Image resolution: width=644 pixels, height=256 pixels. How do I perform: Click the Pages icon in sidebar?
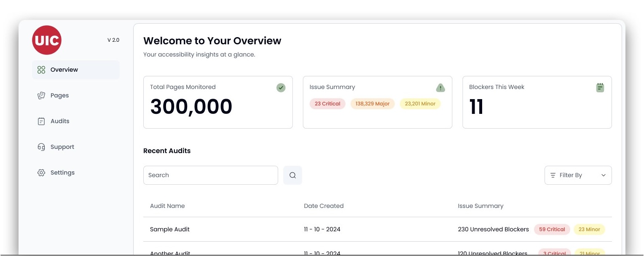41,96
